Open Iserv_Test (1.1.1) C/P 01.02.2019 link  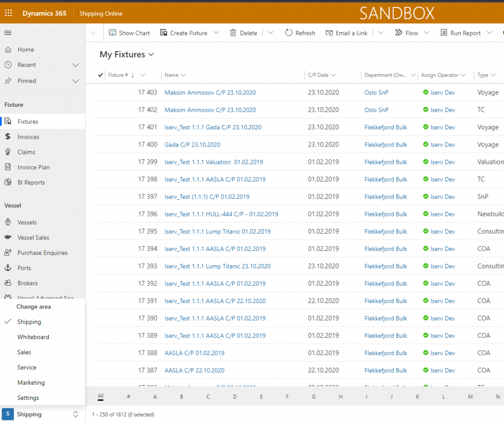[207, 197]
